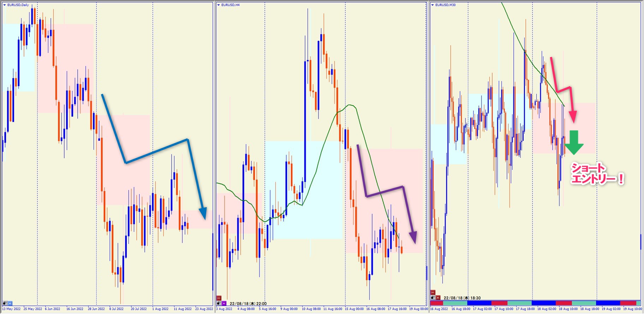Click the bomb icon in Daily chart

coord(5,303)
